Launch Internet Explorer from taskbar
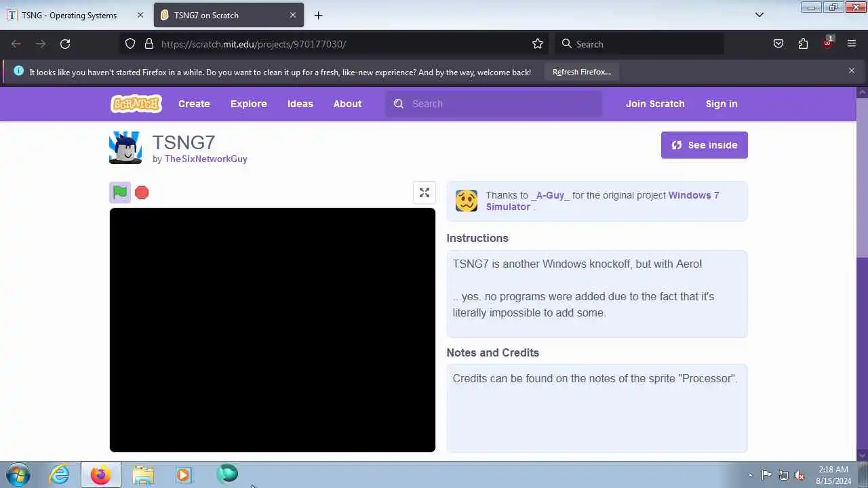 [x=60, y=474]
